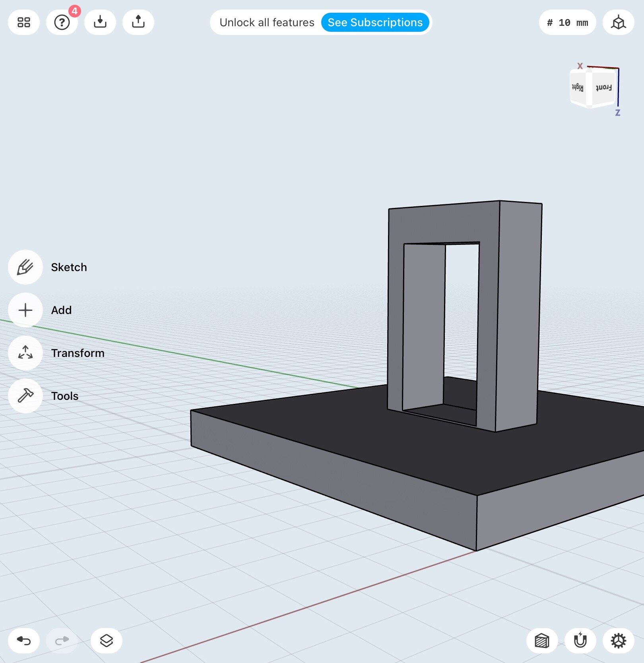The image size is (644, 663).
Task: Click the import download icon
Action: 100,22
